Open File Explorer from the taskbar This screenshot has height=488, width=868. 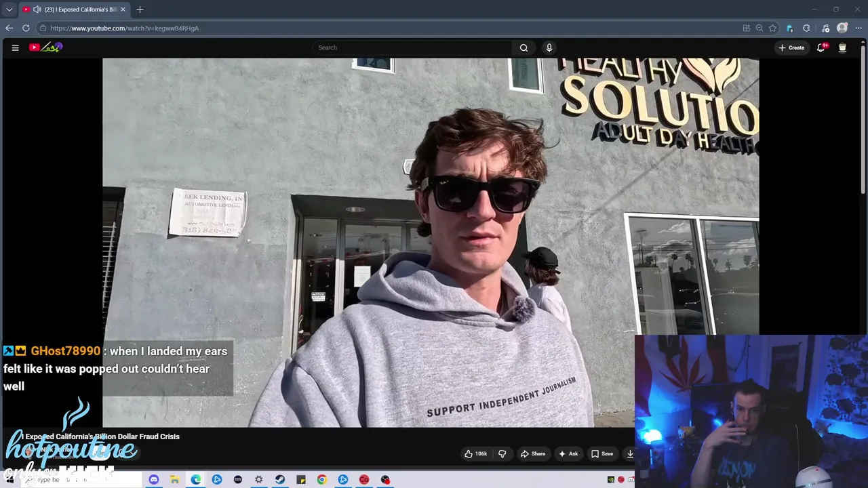tap(175, 480)
